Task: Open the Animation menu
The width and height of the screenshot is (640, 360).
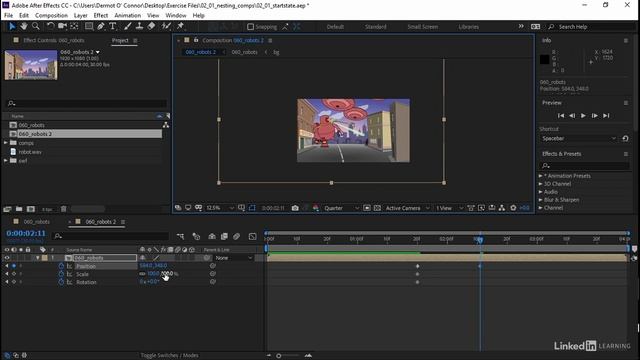Action: click(x=127, y=16)
